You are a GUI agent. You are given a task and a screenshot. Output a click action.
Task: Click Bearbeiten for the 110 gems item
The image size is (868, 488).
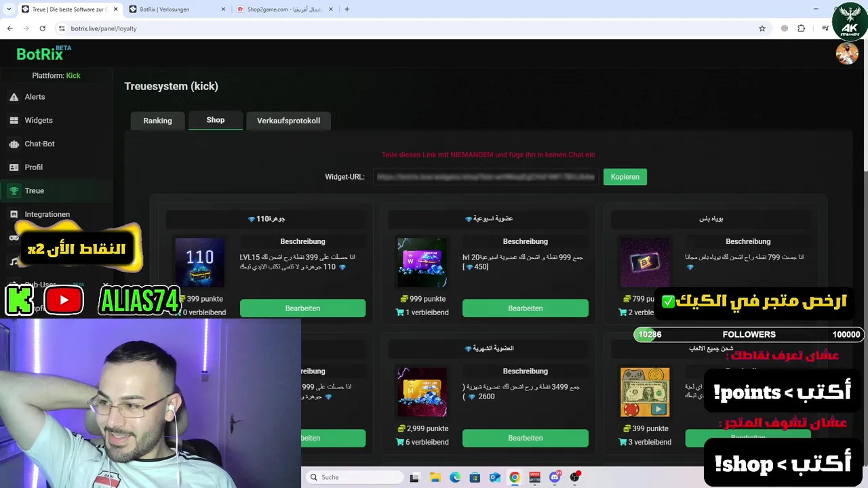302,308
